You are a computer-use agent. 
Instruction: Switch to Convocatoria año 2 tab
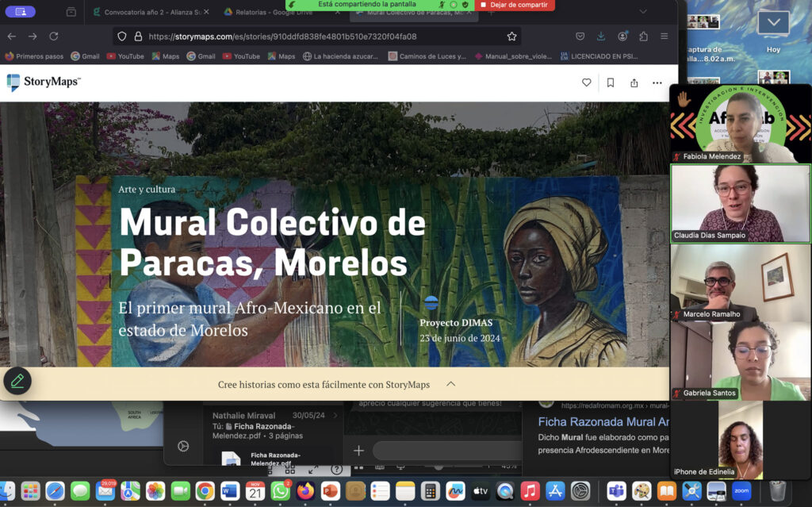[147, 12]
